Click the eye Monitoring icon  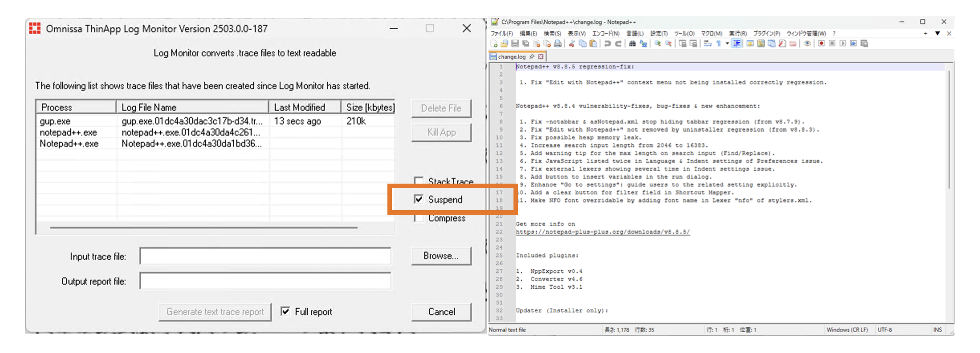tap(807, 44)
